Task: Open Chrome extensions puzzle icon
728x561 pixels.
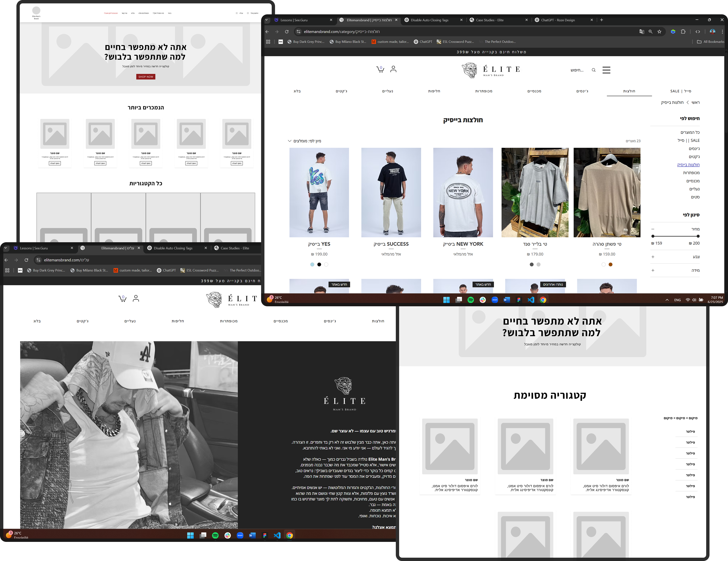Action: (683, 32)
